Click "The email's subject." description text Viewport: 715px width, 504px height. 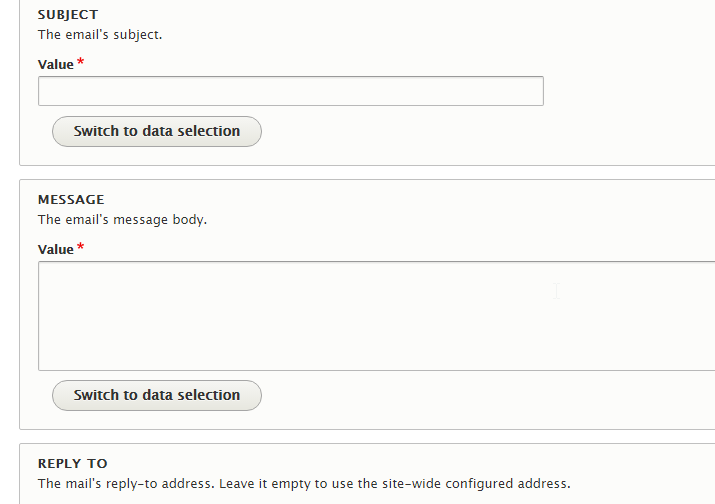click(100, 34)
